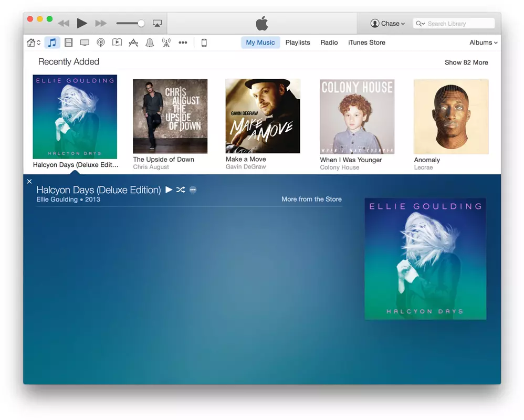Open the Internet Radio tower icon

coord(166,43)
